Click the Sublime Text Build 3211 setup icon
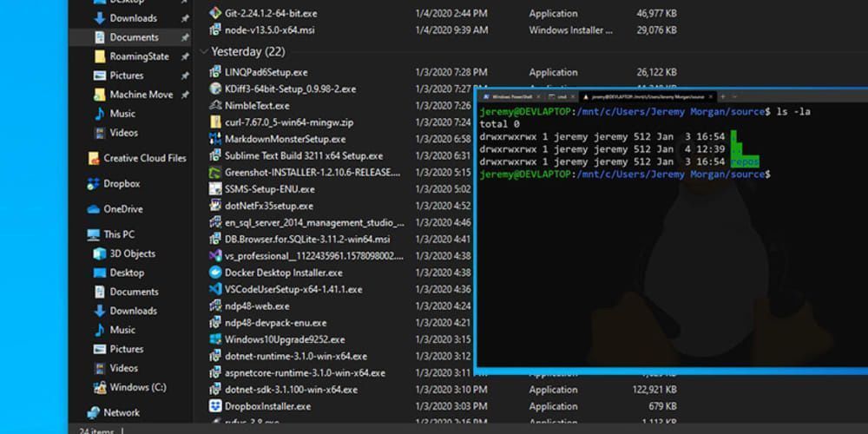The width and height of the screenshot is (868, 434). 215,155
